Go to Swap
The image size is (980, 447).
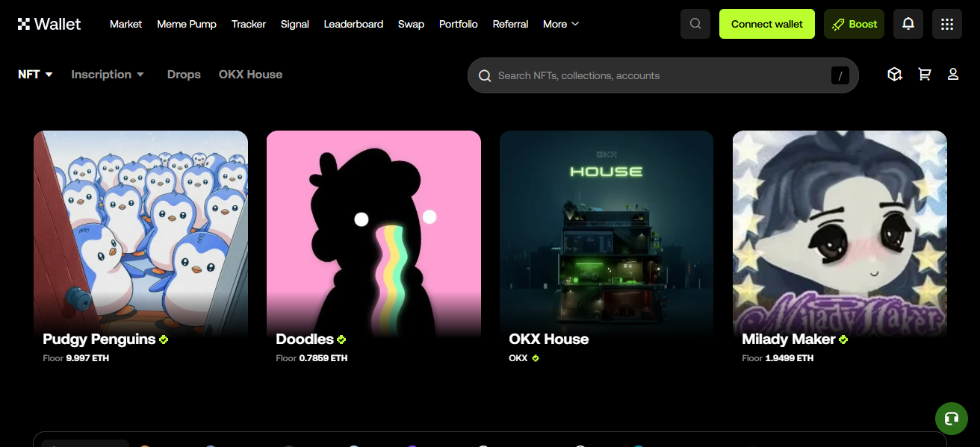point(411,24)
